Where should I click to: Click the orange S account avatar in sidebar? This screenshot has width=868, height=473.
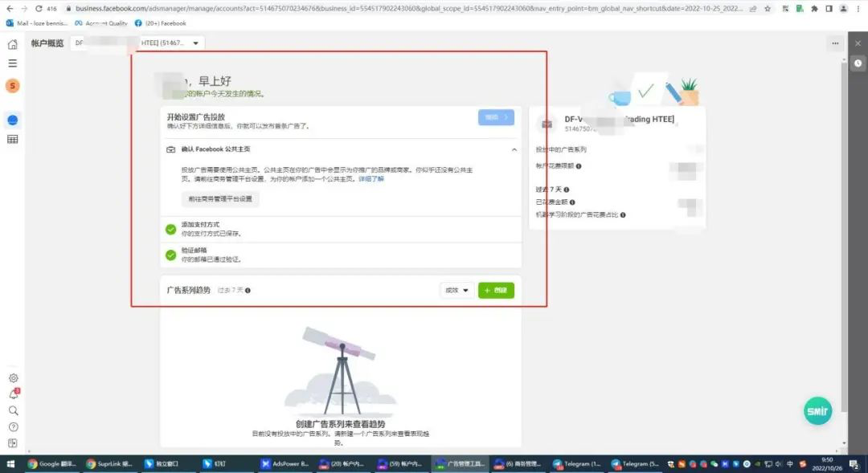pyautogui.click(x=12, y=85)
